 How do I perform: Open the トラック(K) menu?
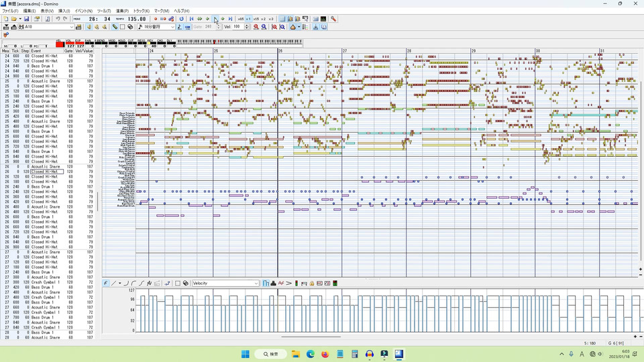coord(142,11)
